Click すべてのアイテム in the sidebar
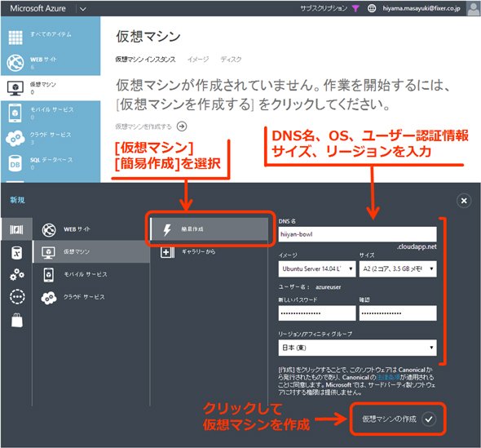The image size is (481, 448). click(x=51, y=34)
